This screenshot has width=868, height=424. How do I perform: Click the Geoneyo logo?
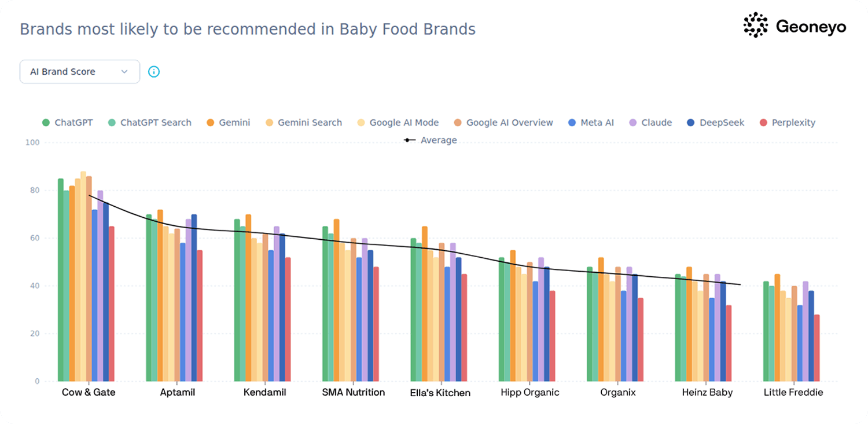click(x=795, y=25)
